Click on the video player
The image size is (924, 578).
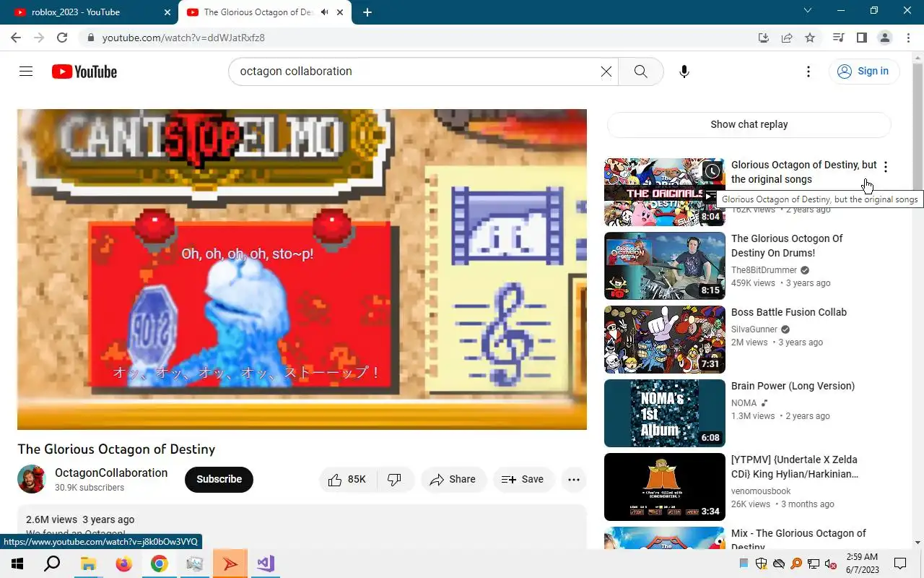point(302,269)
